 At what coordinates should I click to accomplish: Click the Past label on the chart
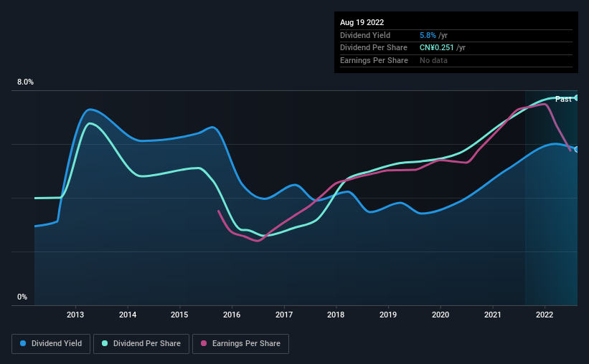[x=563, y=99]
